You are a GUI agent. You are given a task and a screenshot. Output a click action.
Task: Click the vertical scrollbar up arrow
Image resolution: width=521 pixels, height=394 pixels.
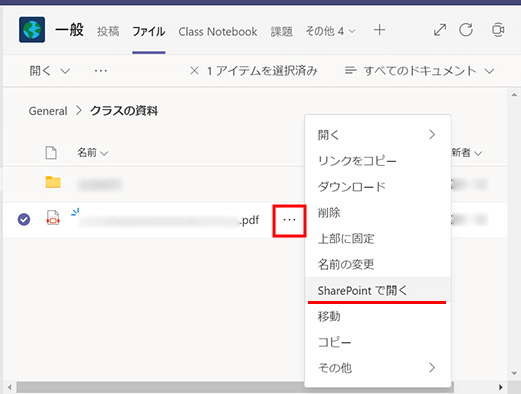coord(514,95)
